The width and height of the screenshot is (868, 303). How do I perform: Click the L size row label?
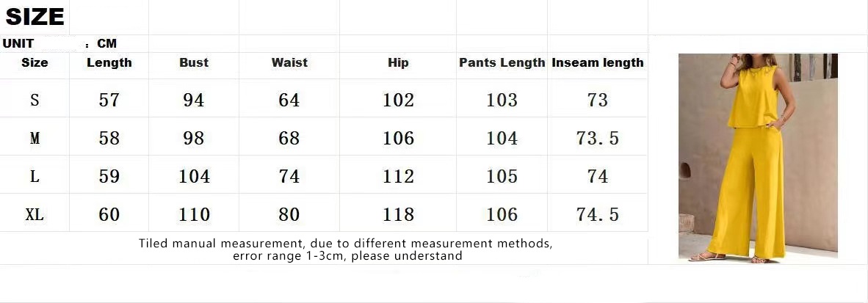(x=35, y=176)
